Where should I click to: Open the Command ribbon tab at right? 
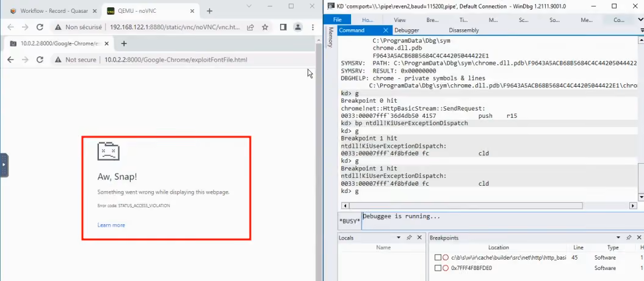pos(618,20)
